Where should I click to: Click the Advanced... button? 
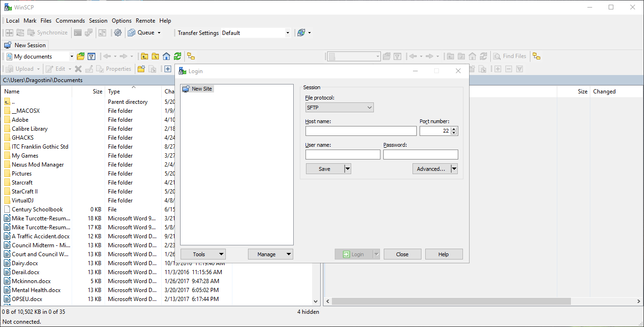click(431, 169)
